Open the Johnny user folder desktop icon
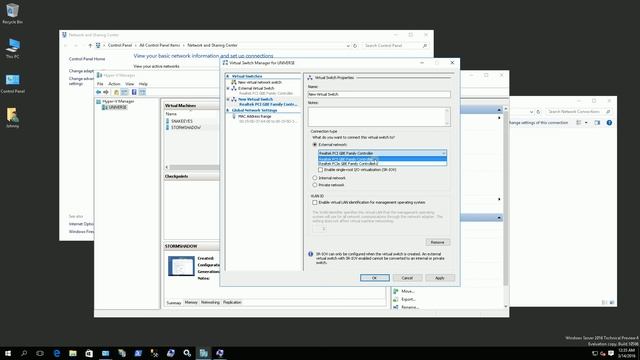The height and width of the screenshot is (360, 640). coord(12,118)
